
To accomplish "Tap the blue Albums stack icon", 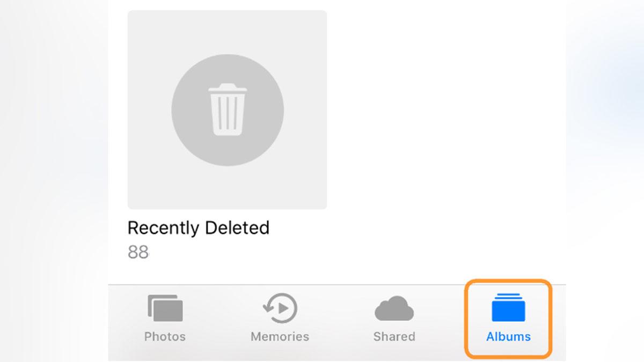I will 508,307.
